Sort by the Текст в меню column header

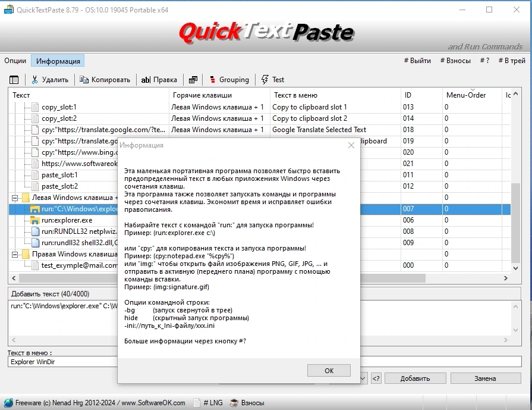(x=335, y=95)
